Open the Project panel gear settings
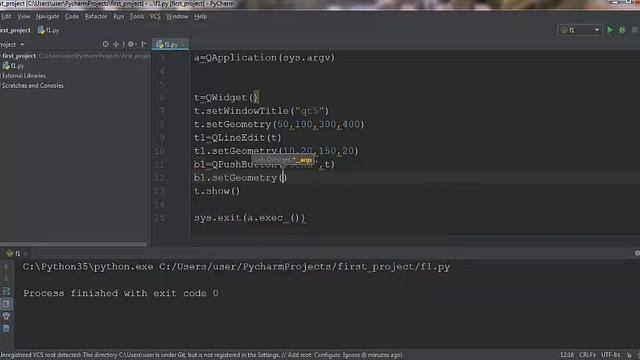 131,44
